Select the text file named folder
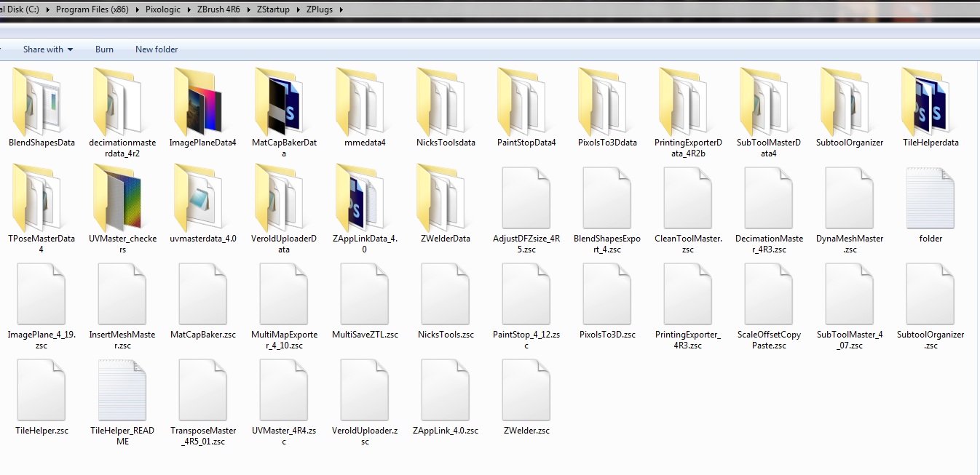 click(x=930, y=198)
